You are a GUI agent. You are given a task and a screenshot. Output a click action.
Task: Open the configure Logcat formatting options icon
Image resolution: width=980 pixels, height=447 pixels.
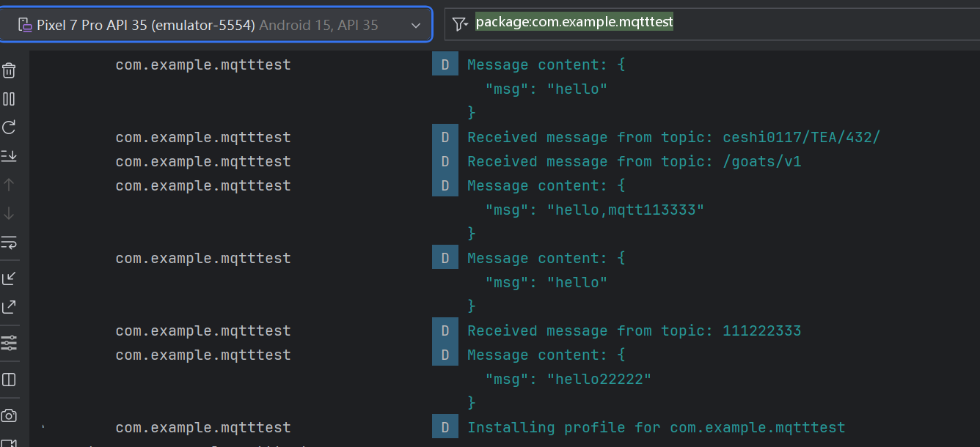point(9,343)
